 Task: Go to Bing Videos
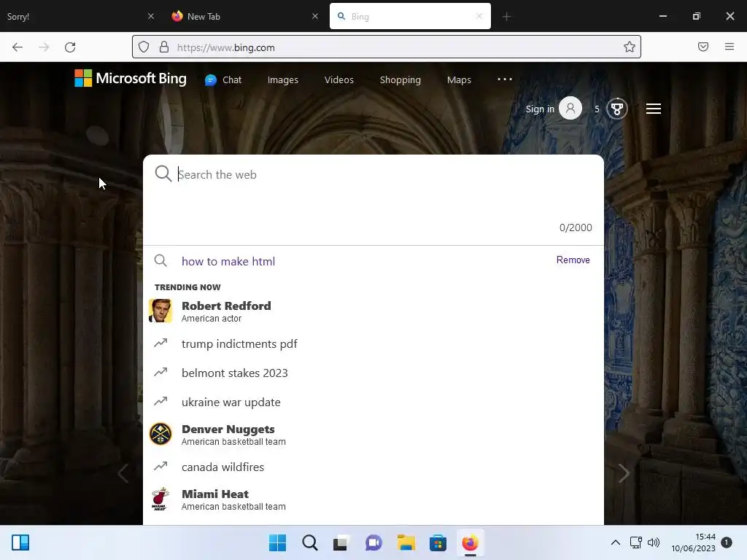coord(339,80)
